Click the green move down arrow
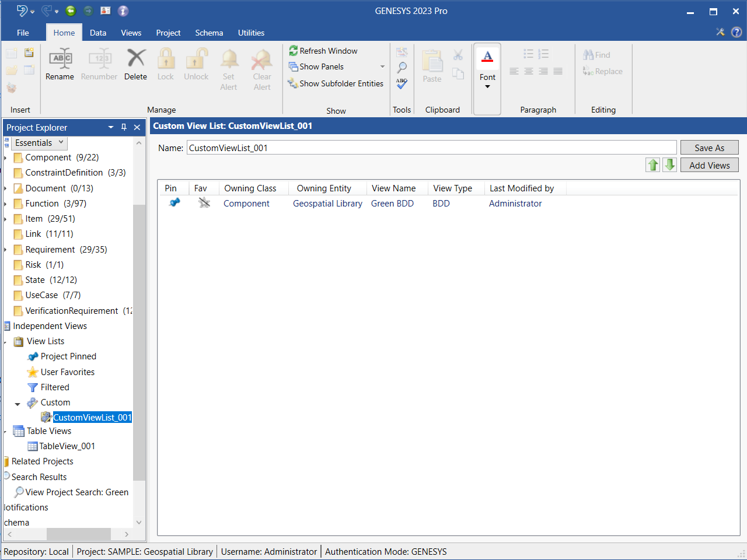This screenshot has height=560, width=747. point(669,165)
